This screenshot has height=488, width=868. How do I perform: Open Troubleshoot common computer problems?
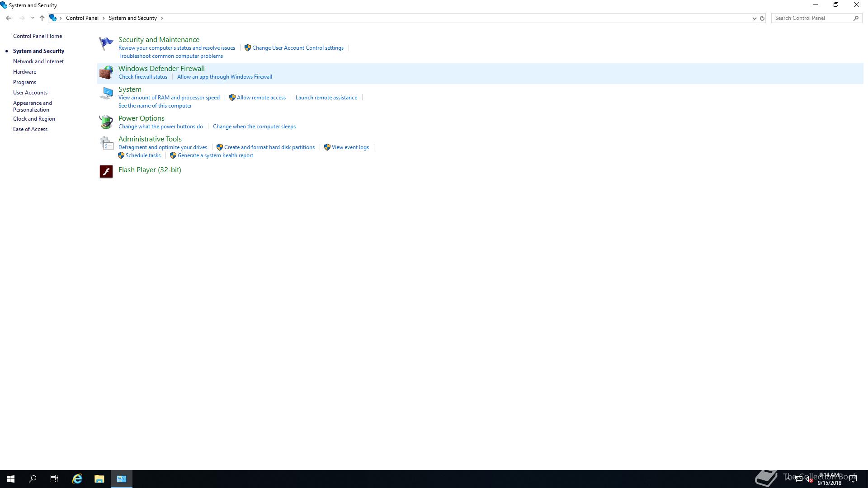point(170,56)
